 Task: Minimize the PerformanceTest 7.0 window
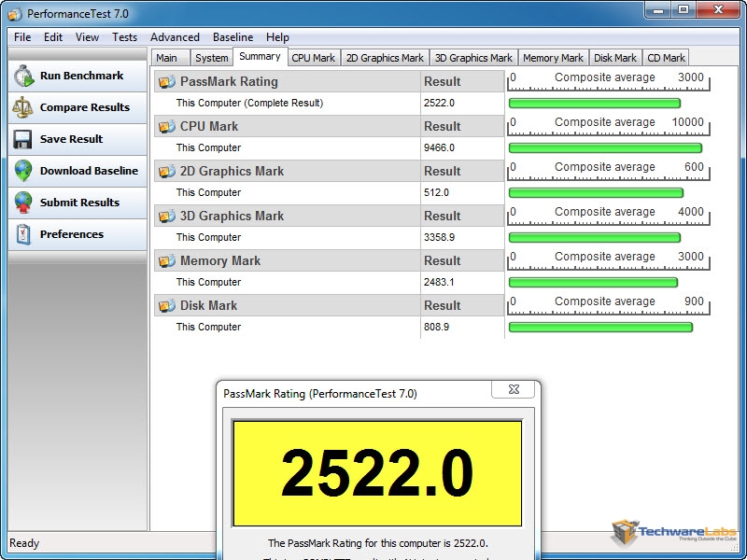pyautogui.click(x=659, y=9)
